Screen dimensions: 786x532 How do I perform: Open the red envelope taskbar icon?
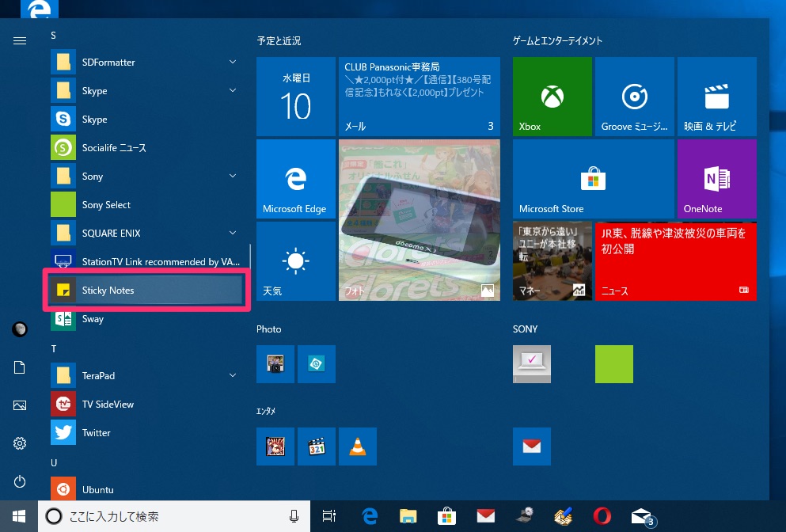(x=485, y=516)
